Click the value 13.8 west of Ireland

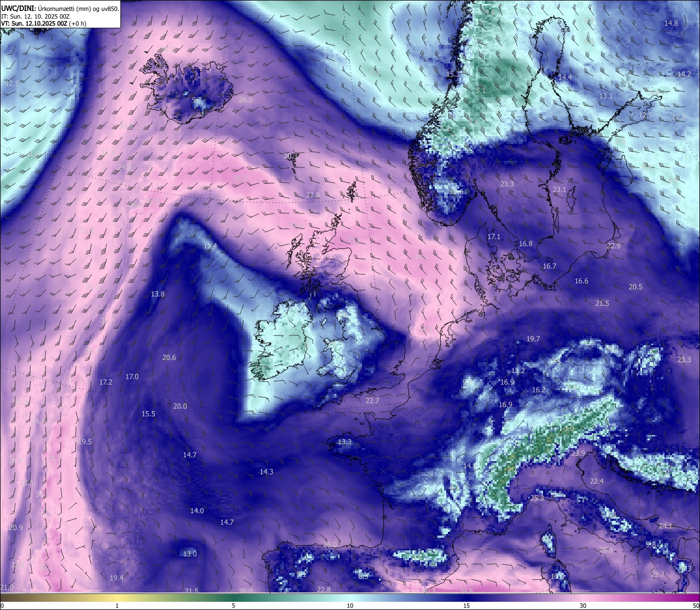(x=157, y=294)
